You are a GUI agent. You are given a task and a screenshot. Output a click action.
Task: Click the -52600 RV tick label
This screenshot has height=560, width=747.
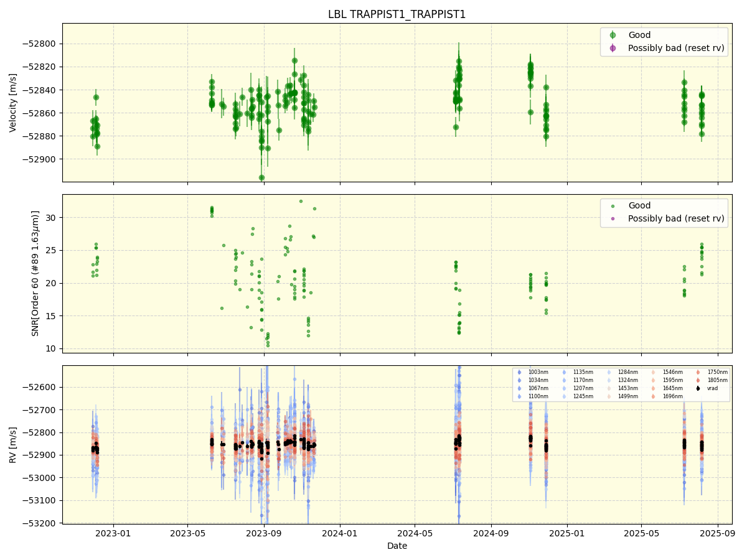click(x=40, y=387)
